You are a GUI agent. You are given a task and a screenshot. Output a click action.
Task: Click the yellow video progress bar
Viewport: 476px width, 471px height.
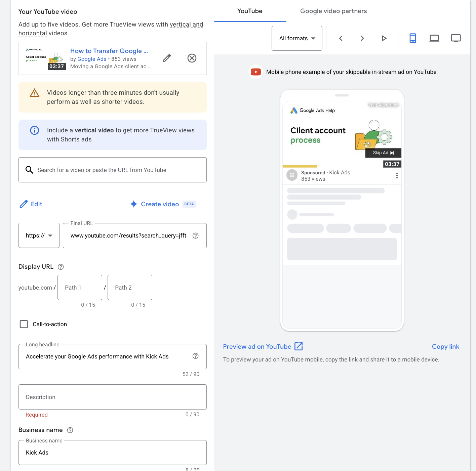[x=300, y=166]
